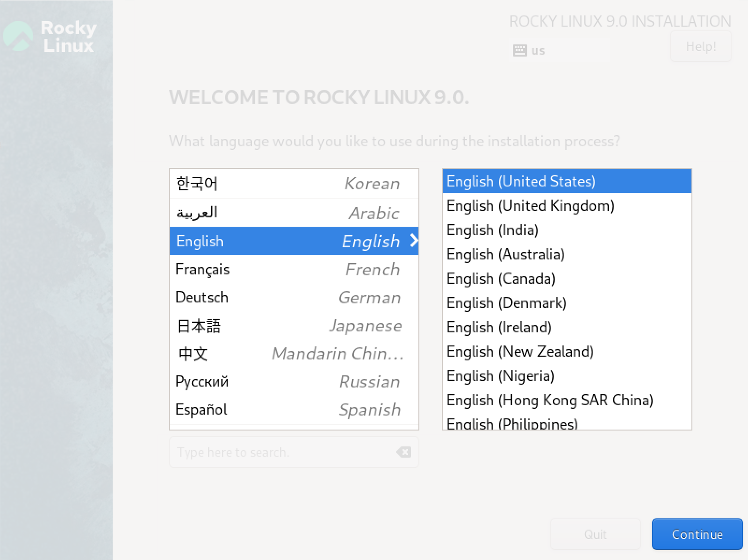The height and width of the screenshot is (560, 748).
Task: Click the Continue button
Action: (697, 534)
